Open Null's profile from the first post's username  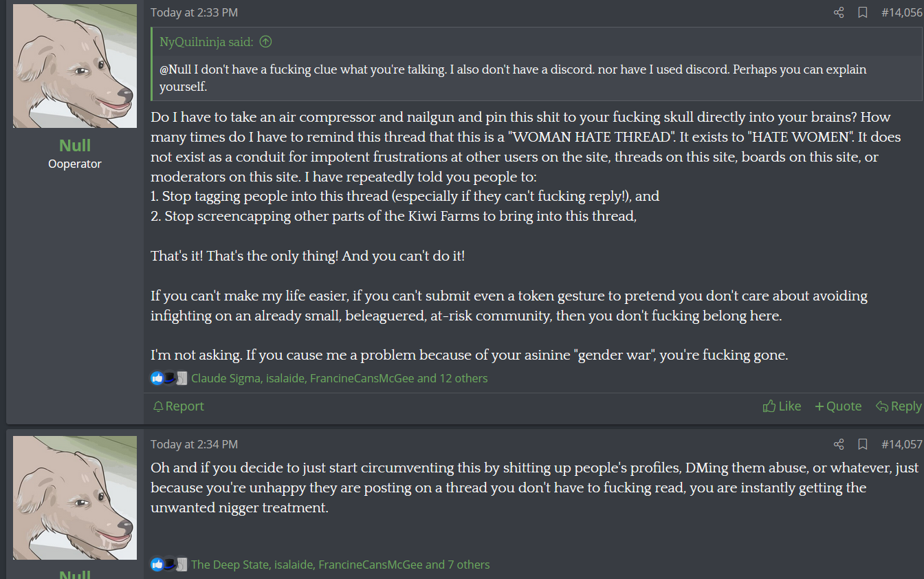coord(75,145)
